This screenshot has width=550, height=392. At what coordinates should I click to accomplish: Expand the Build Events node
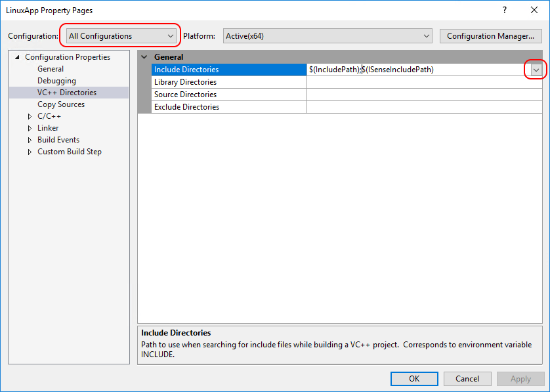pos(30,141)
